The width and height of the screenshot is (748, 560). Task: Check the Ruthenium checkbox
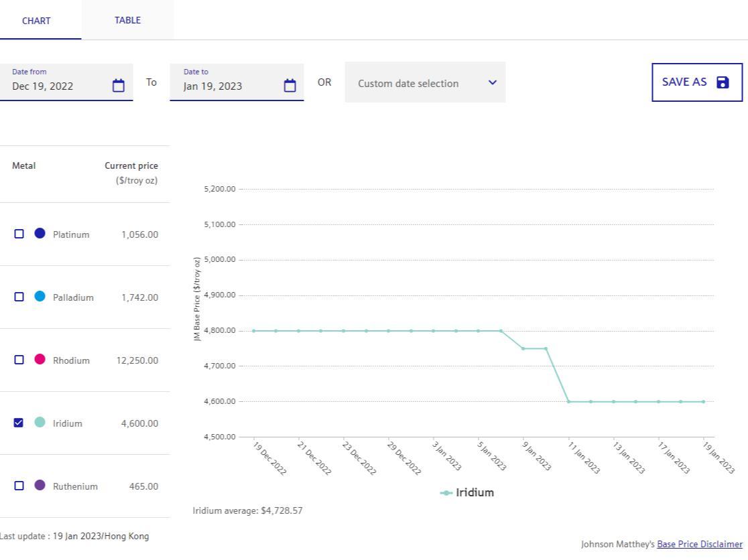(x=19, y=486)
